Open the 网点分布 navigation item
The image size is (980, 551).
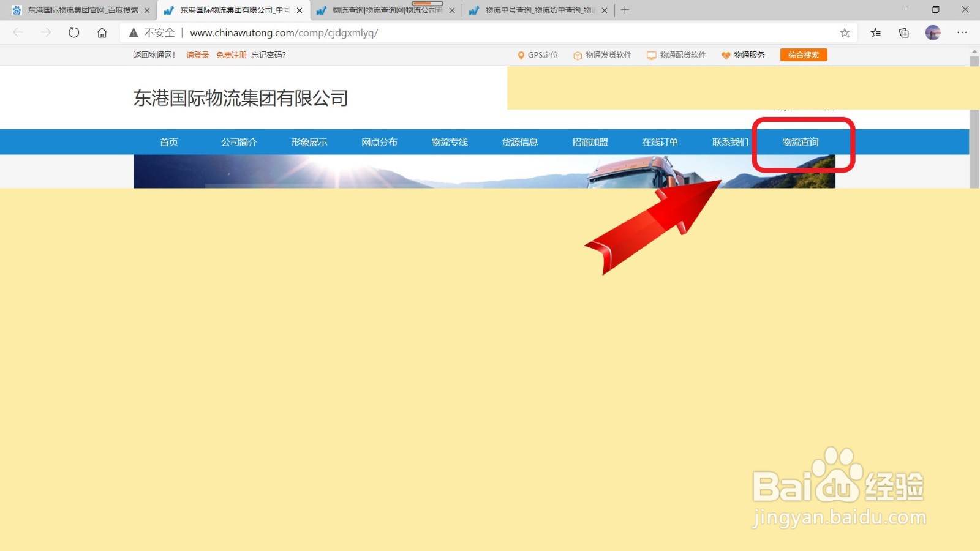[379, 142]
